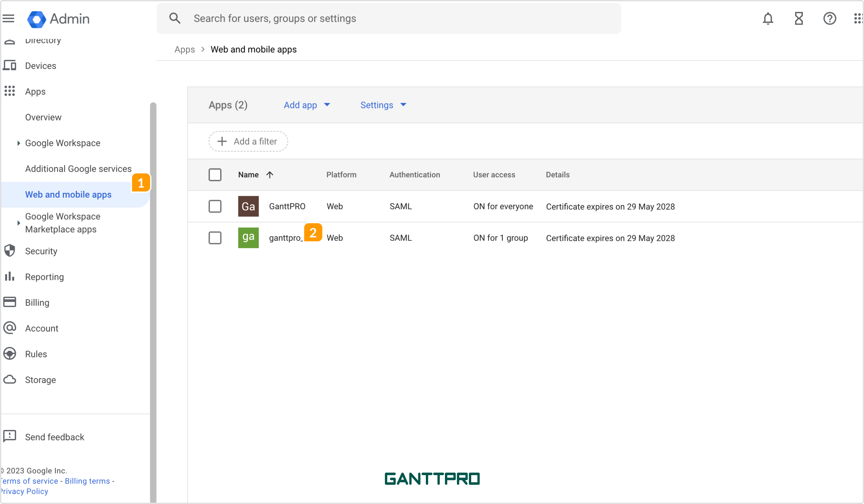Click the Reporting bar chart icon
Viewport: 864px width, 504px height.
coord(10,276)
